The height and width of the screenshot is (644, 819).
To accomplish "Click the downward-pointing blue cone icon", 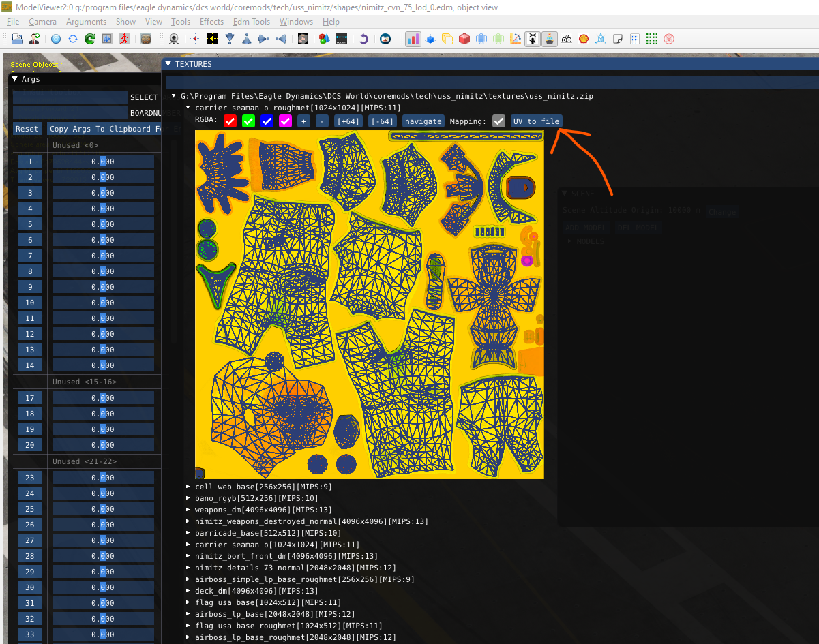I will click(x=230, y=39).
